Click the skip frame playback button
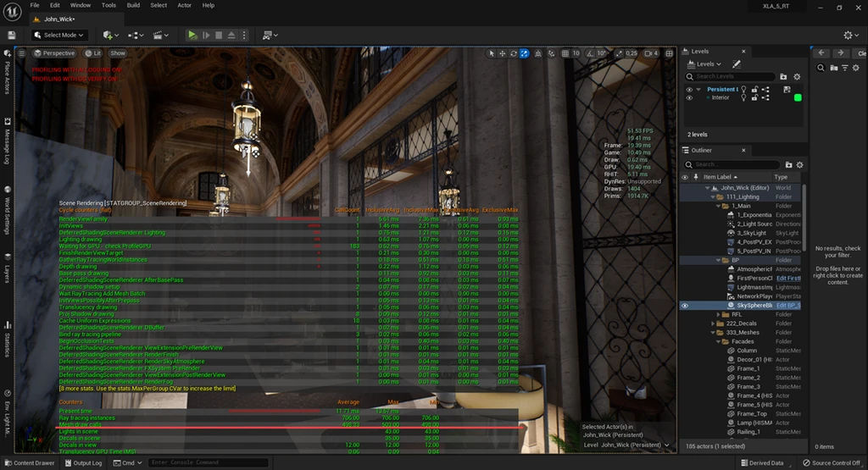Screen dimensions: 868x470 tap(206, 35)
